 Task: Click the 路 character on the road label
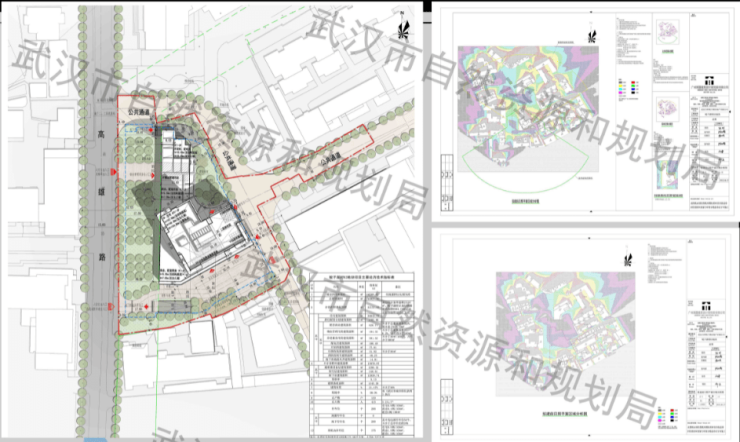coord(102,257)
